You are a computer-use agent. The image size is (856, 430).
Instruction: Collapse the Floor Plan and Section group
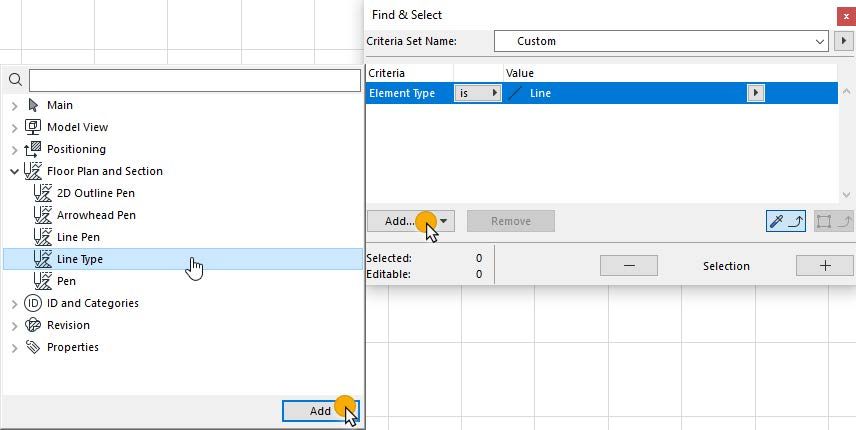[14, 171]
